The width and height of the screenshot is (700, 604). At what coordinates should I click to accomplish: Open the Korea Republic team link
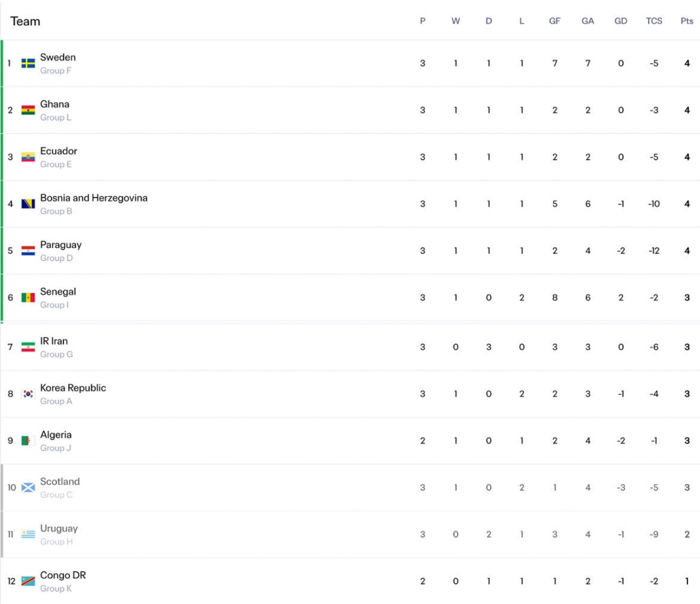pyautogui.click(x=73, y=388)
